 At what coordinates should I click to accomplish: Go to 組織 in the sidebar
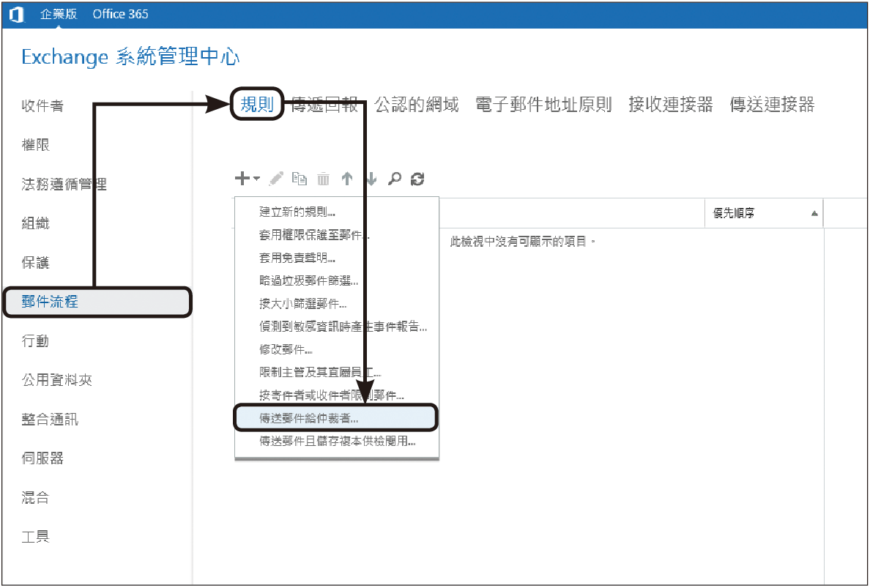click(35, 223)
